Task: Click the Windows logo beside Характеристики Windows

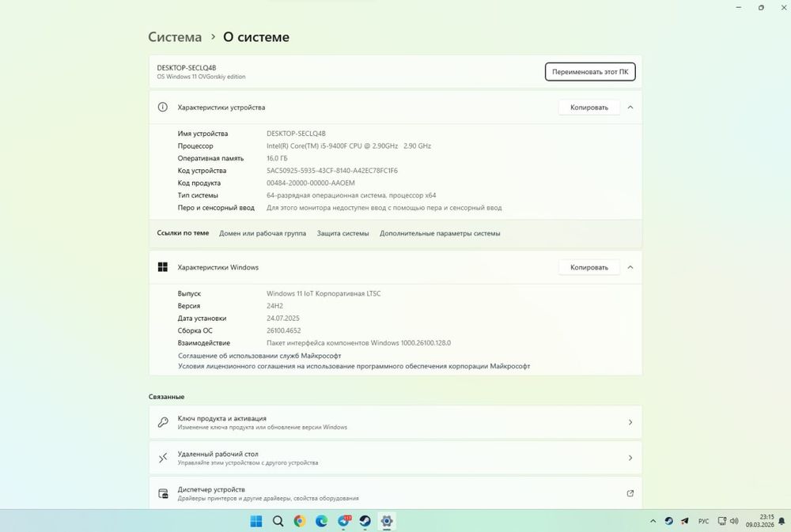Action: (162, 267)
